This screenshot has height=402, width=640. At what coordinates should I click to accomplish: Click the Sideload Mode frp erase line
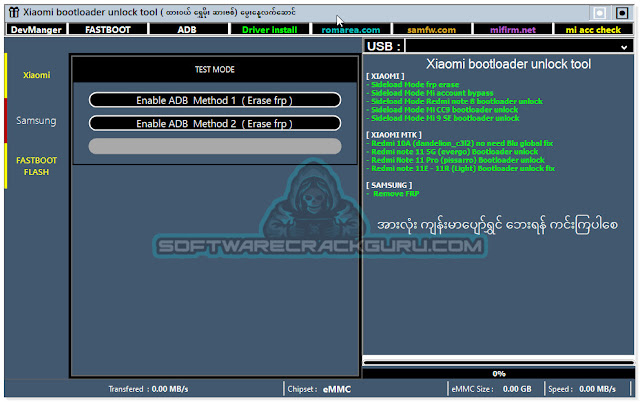pos(413,84)
